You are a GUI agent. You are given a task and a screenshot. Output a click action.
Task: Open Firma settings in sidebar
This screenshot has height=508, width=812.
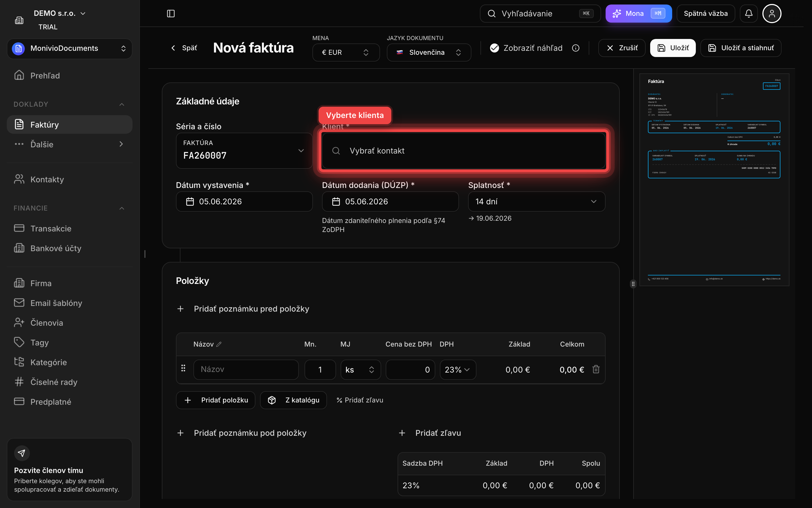(x=69, y=283)
